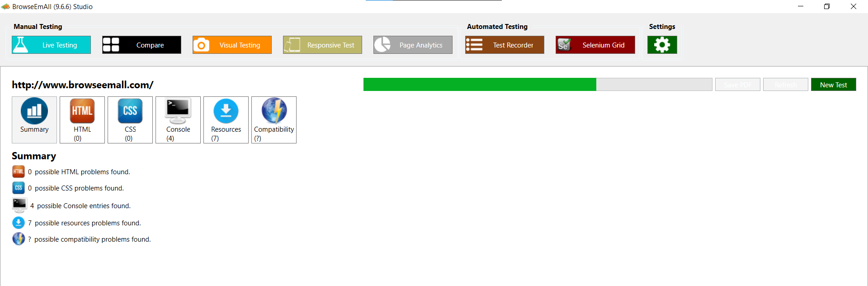Screen dimensions: 868x286
Task: Open Settings gear icon
Action: [x=662, y=45]
